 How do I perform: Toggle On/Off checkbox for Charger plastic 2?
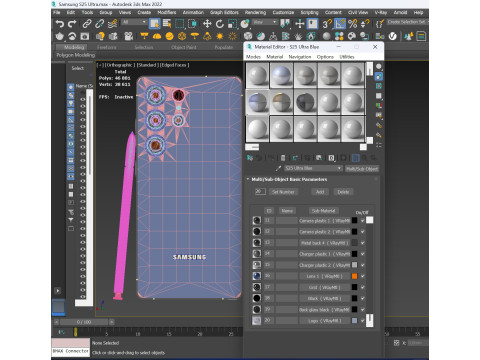[363, 265]
